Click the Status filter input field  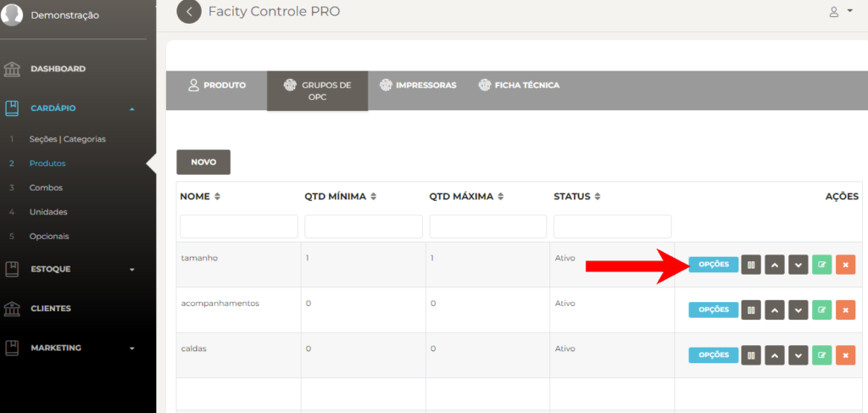point(612,226)
